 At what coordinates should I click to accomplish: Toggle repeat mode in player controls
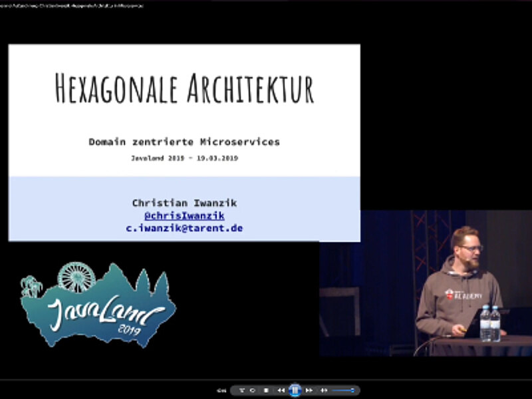tap(253, 390)
